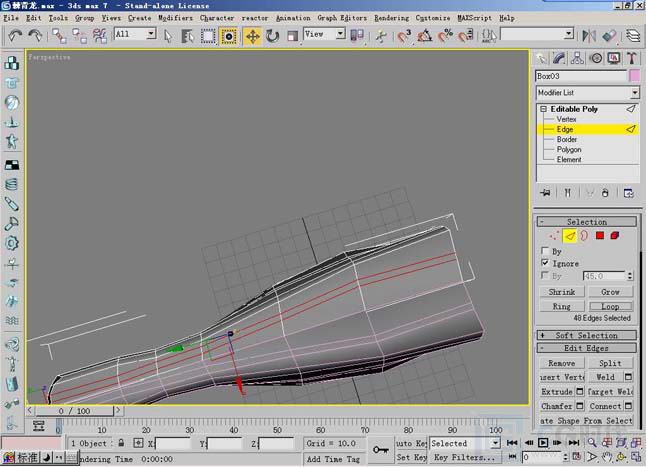Collapse the Selection rollout
The height and width of the screenshot is (467, 646).
click(587, 222)
